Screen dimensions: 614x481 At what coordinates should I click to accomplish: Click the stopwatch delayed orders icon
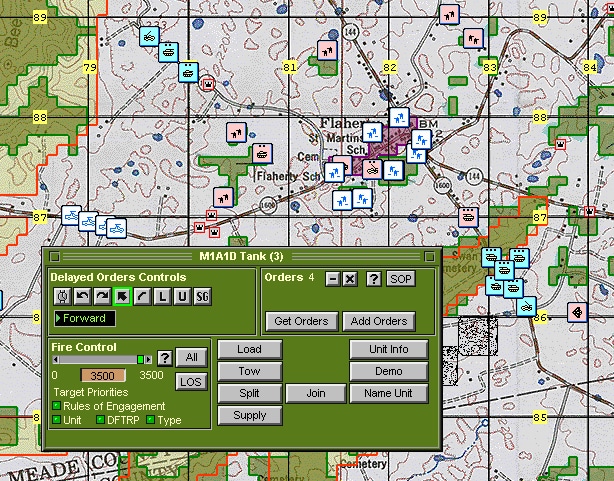click(x=62, y=296)
